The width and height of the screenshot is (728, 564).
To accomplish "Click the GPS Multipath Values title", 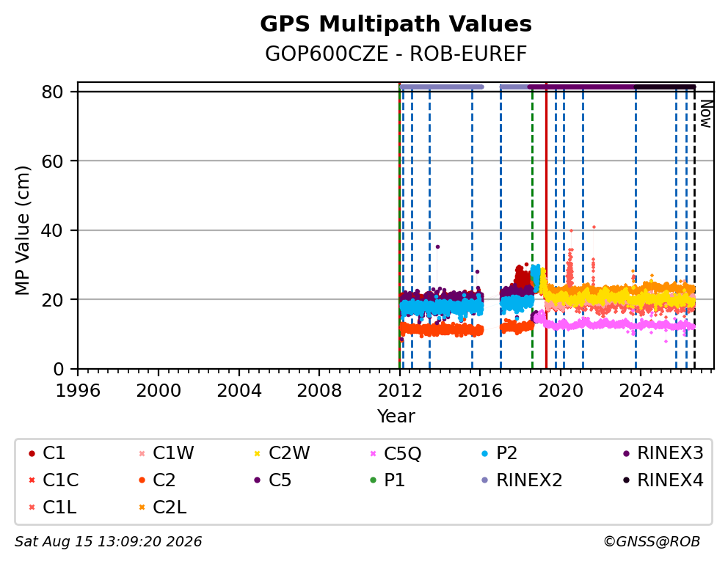I will click(x=396, y=23).
